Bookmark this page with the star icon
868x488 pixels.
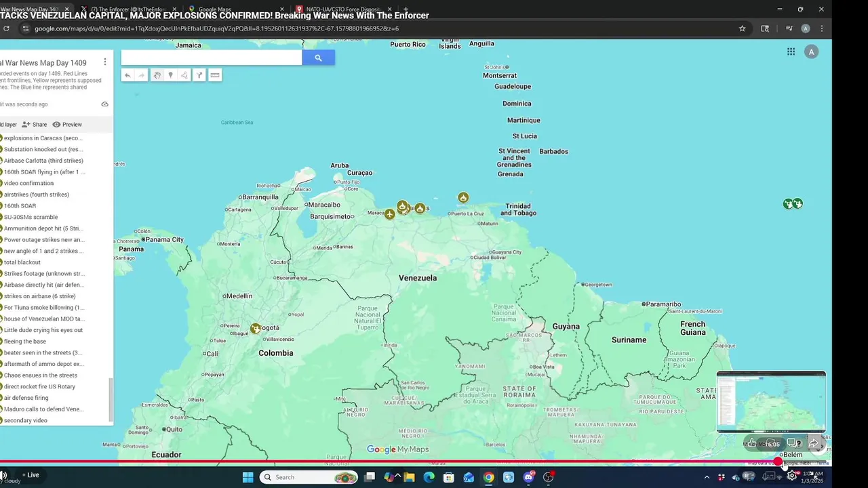pyautogui.click(x=742, y=28)
